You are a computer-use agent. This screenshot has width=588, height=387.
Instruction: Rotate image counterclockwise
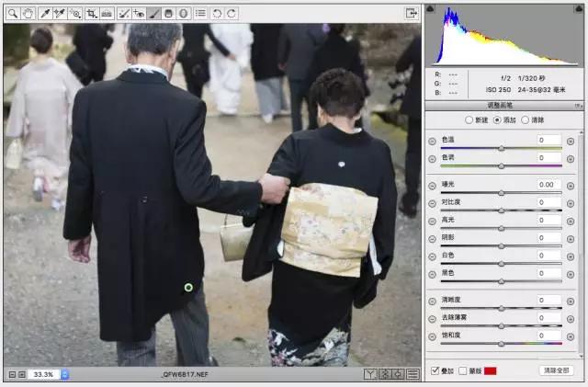click(217, 14)
